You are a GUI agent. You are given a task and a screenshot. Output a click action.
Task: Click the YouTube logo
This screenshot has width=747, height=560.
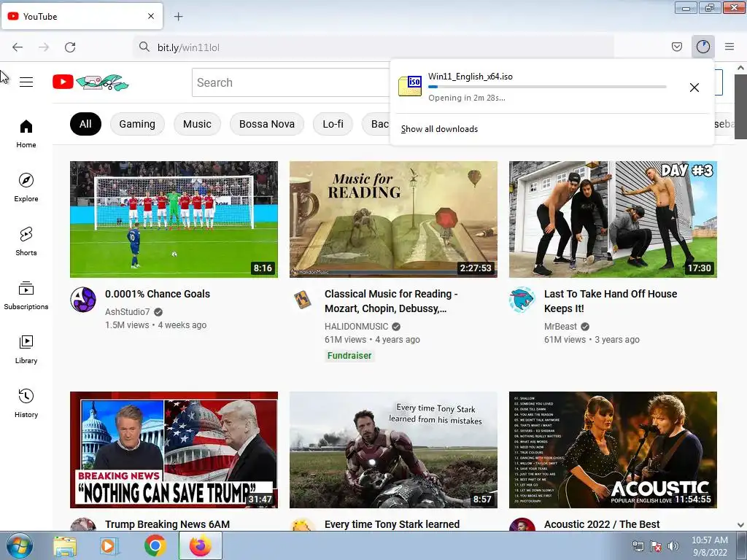pos(90,82)
